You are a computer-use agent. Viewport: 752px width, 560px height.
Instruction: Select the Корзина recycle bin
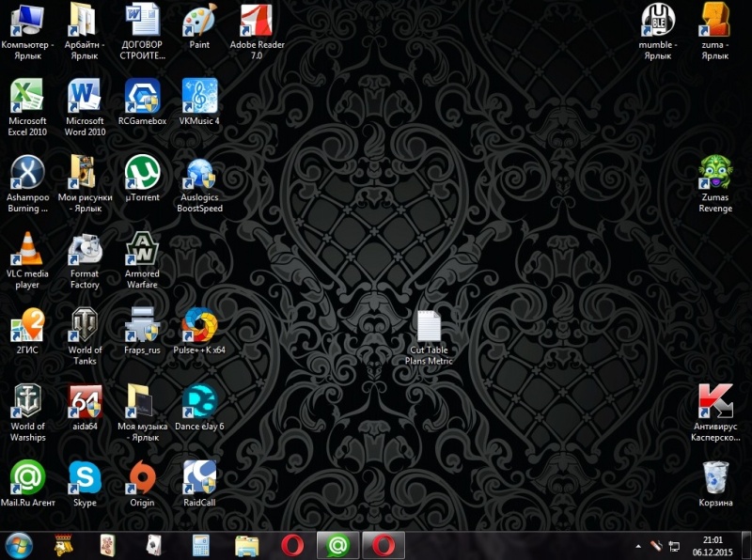(715, 478)
